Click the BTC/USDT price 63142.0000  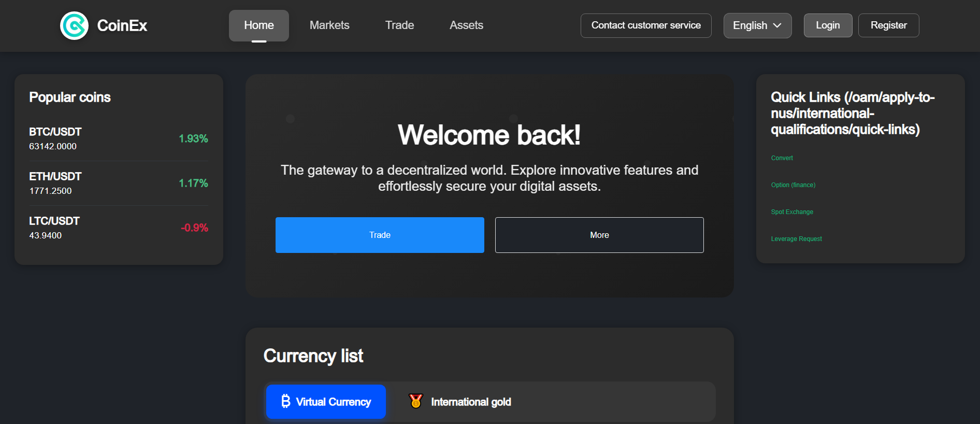point(53,146)
